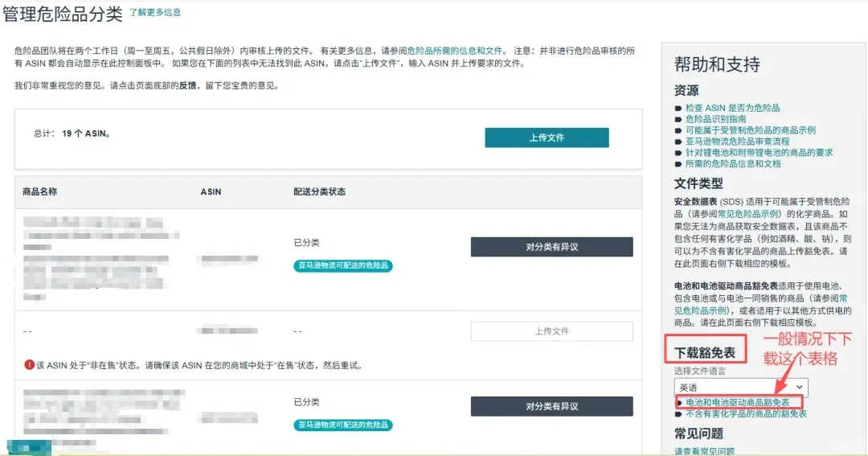This screenshot has width=868, height=456.
Task: Click the teal 上传文件 button
Action: (x=547, y=138)
